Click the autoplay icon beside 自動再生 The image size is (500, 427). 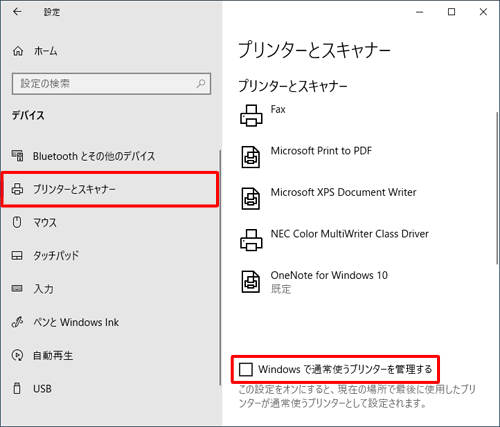coord(17,355)
